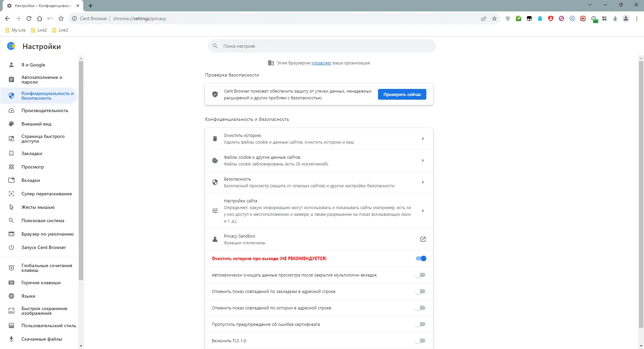Click the share page icon in address bar
The image size is (644, 349).
484,19
